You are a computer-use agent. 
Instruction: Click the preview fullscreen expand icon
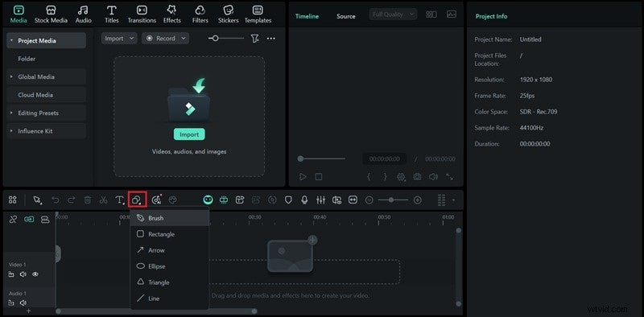point(450,176)
